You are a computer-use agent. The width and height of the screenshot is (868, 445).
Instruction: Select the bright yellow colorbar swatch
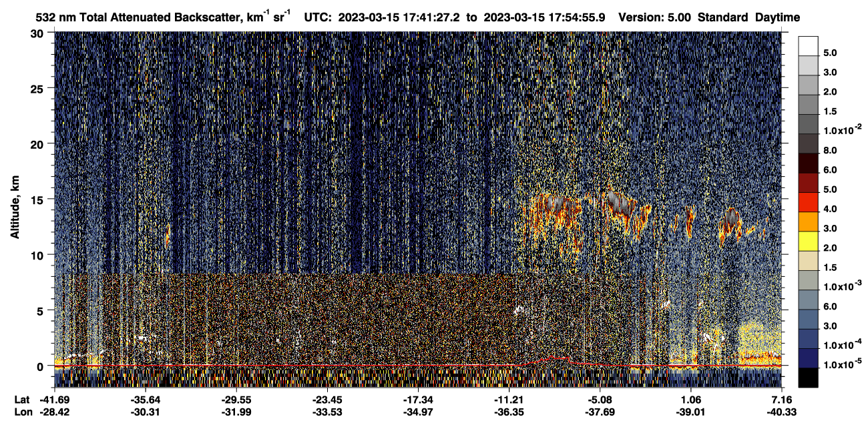tap(808, 241)
